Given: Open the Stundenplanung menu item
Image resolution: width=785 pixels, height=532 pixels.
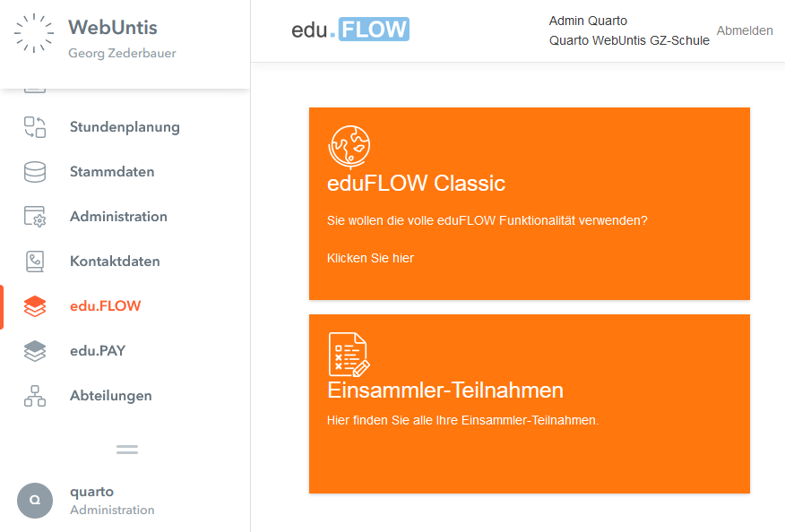Looking at the screenshot, I should pos(125,127).
